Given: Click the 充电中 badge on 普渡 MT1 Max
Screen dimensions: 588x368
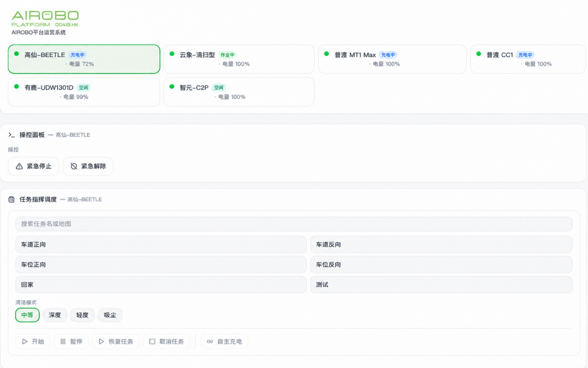Looking at the screenshot, I should coord(388,55).
